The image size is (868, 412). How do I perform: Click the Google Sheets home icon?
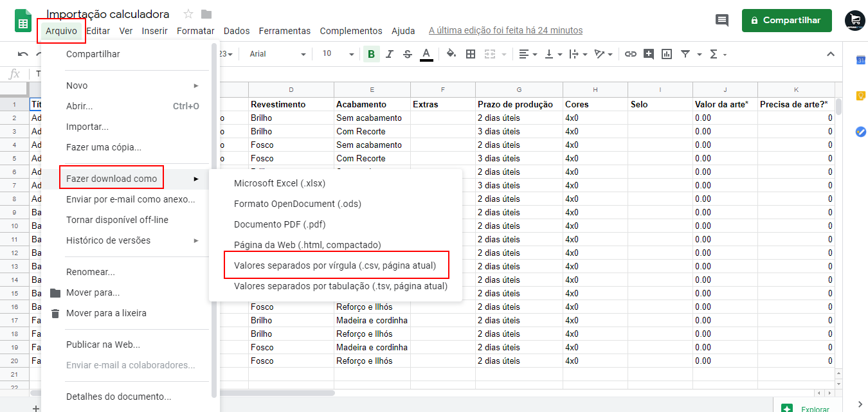click(x=23, y=21)
